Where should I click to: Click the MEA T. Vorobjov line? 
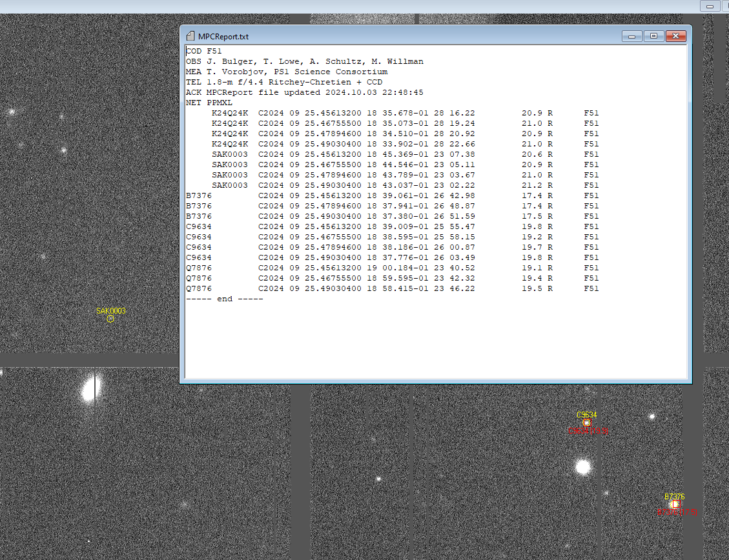287,72
